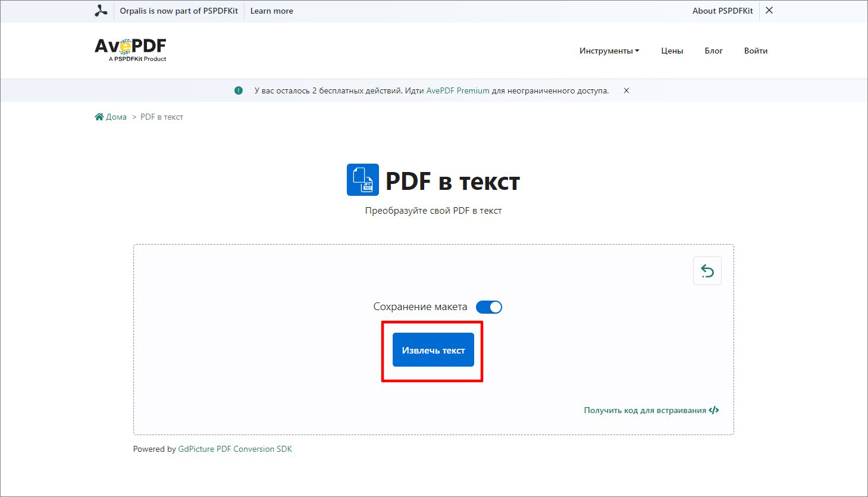Viewport: 868px width, 497px height.
Task: Click the Извлечь текст button
Action: tap(433, 350)
